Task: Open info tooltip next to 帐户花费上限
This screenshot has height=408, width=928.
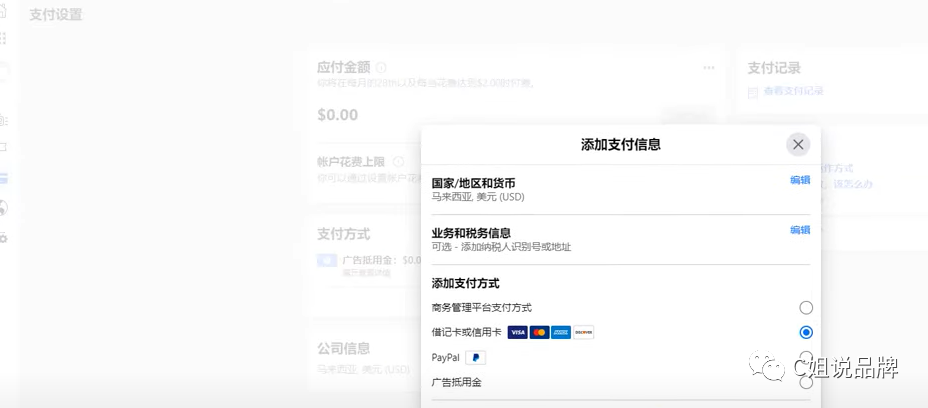Action: tap(398, 162)
